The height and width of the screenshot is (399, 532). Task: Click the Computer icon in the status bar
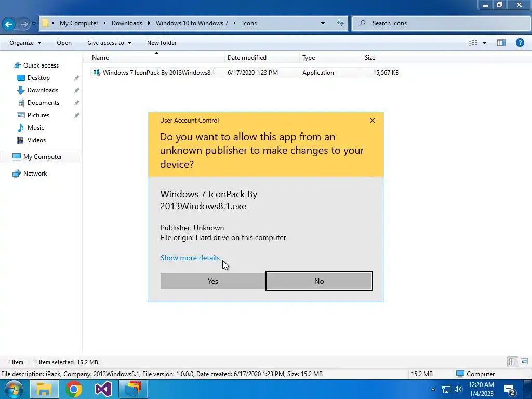(460, 374)
